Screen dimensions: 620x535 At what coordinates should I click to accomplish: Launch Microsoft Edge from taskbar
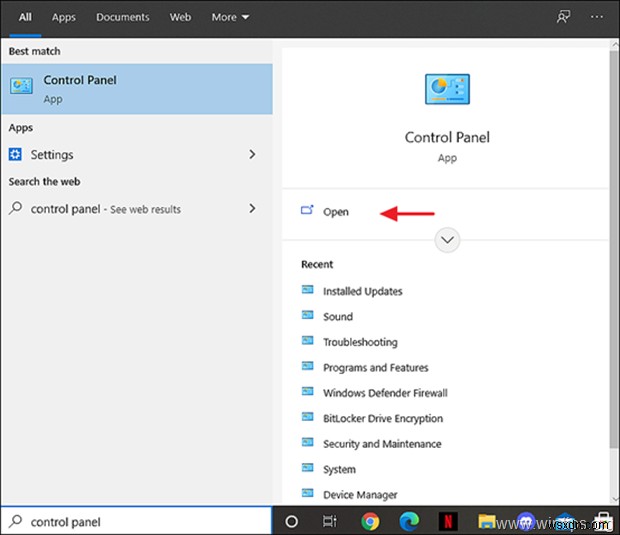(x=409, y=521)
